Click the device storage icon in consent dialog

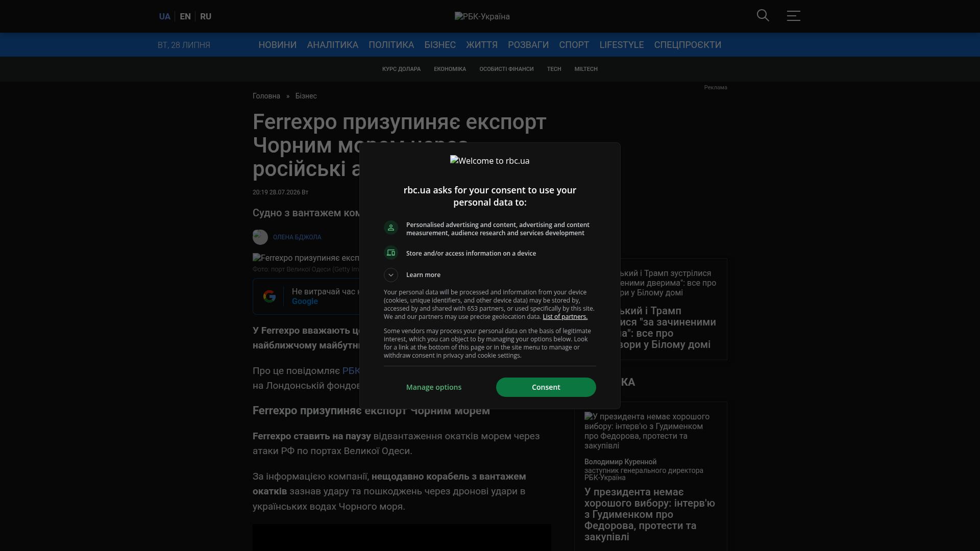click(x=391, y=253)
